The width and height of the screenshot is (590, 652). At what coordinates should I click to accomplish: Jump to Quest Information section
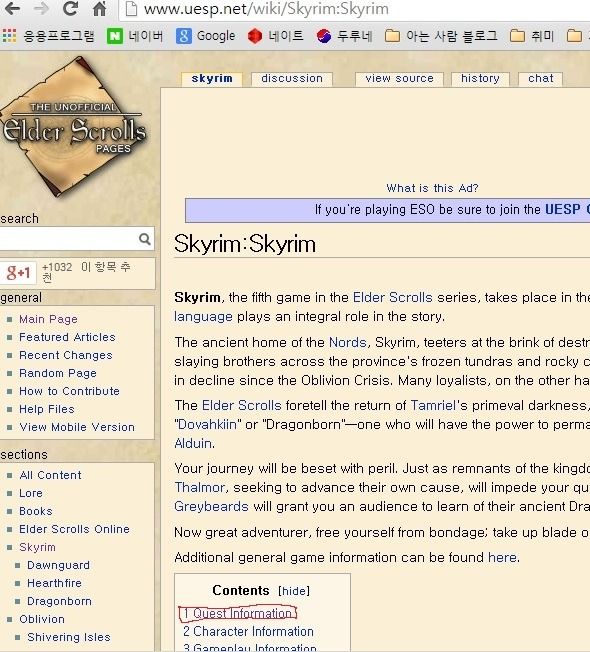[x=237, y=613]
